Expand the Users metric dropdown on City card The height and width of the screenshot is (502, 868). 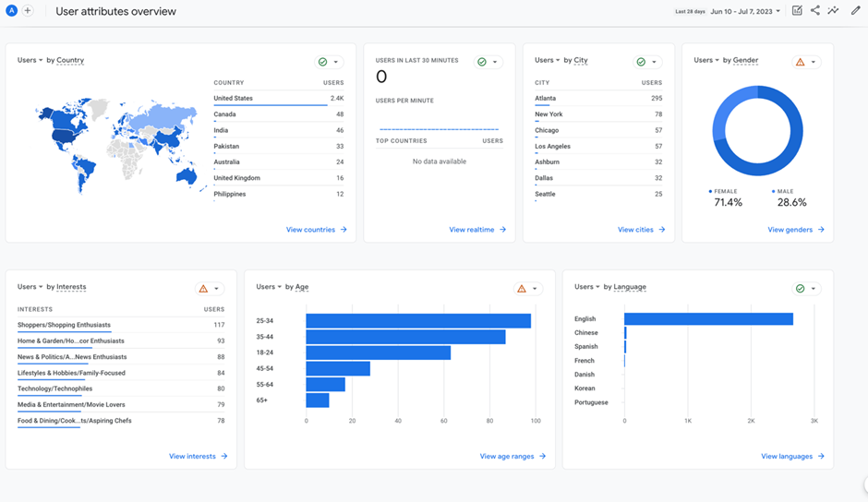click(x=548, y=60)
